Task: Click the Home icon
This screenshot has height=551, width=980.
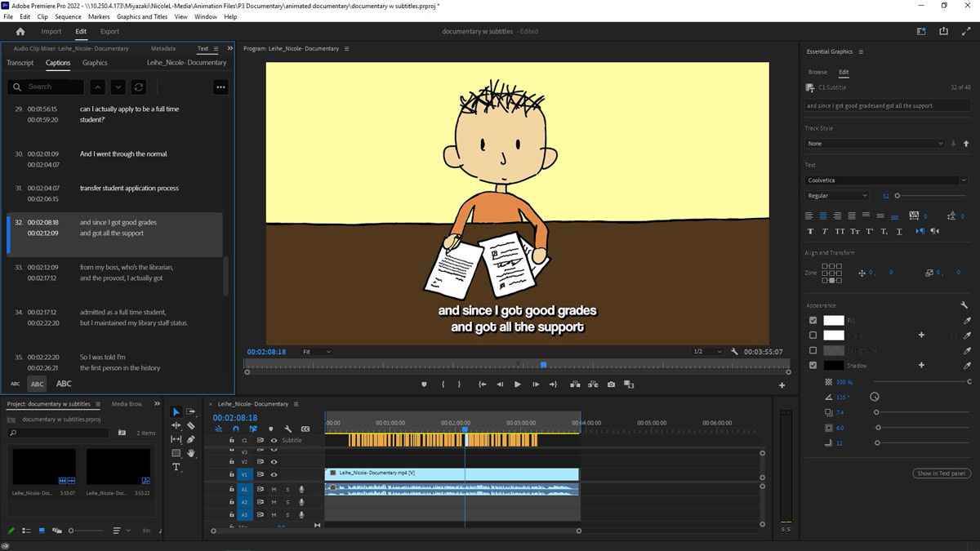Action: pyautogui.click(x=20, y=32)
